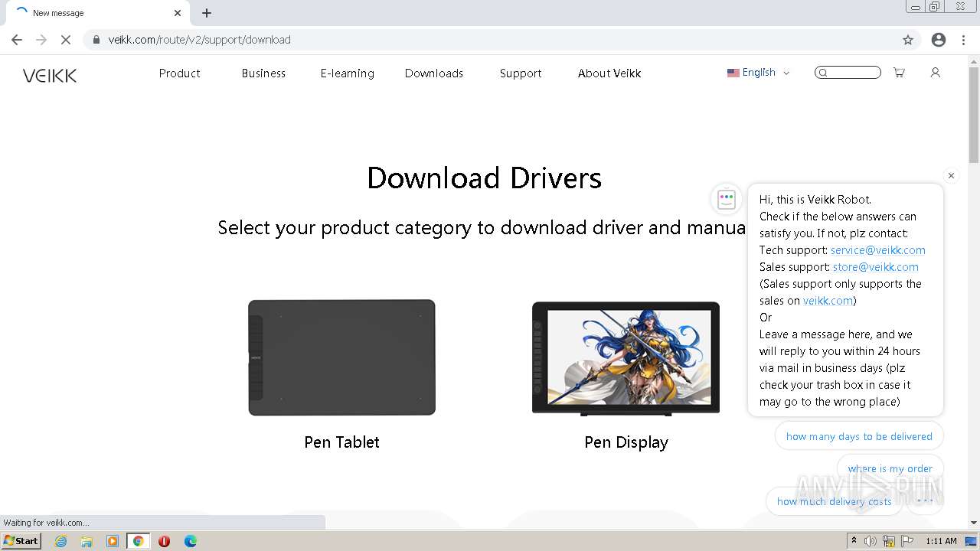The width and height of the screenshot is (980, 551).
Task: Open Opera from taskbar
Action: click(x=164, y=541)
